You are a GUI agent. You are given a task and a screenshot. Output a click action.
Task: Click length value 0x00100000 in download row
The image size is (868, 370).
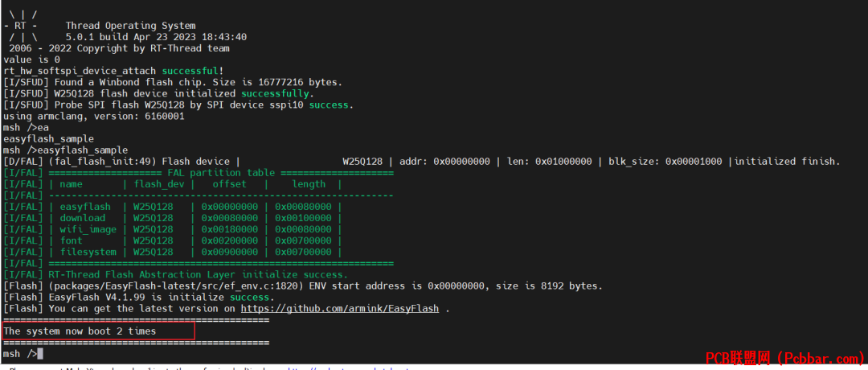tap(303, 218)
